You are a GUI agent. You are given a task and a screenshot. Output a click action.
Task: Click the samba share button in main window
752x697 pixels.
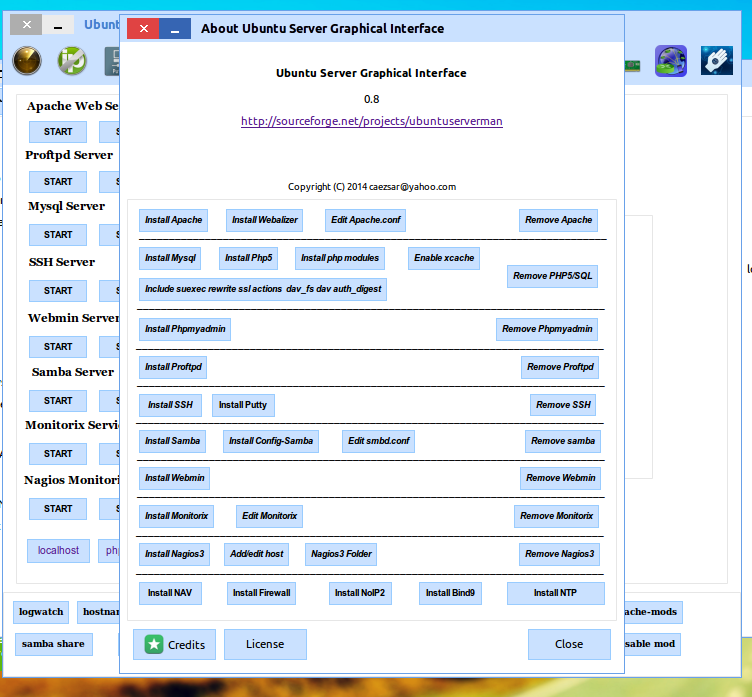tap(53, 644)
